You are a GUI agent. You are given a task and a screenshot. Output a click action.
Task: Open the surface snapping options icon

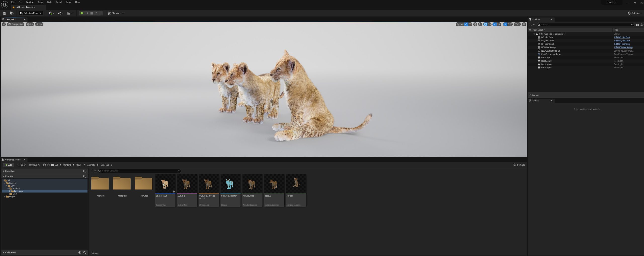click(x=480, y=24)
